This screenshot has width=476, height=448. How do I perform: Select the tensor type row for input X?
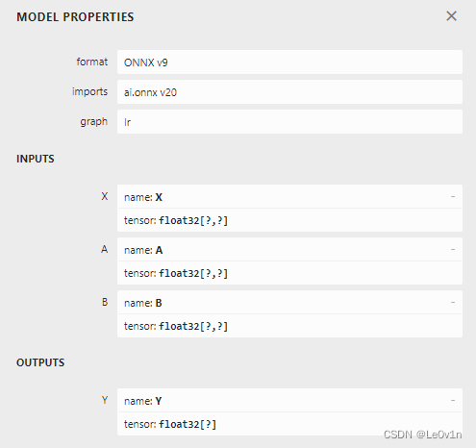point(289,220)
